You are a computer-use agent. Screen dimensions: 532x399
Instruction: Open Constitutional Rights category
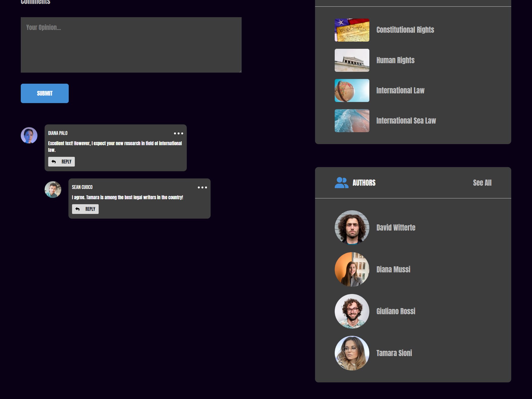click(x=405, y=30)
